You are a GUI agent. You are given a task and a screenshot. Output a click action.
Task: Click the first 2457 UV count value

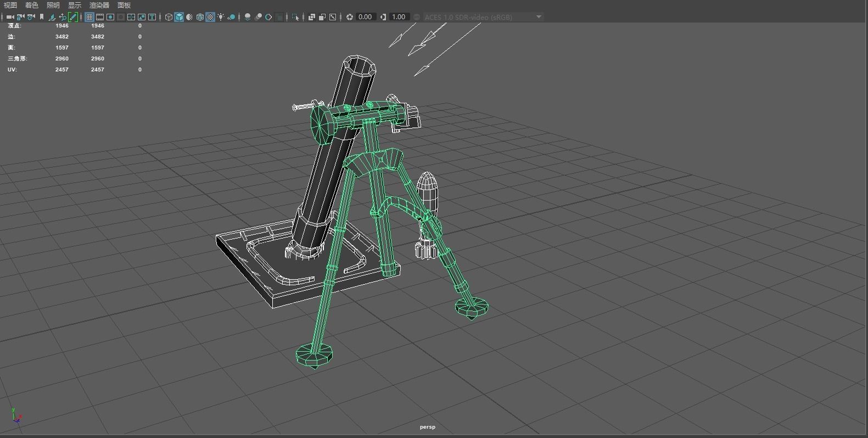(62, 69)
